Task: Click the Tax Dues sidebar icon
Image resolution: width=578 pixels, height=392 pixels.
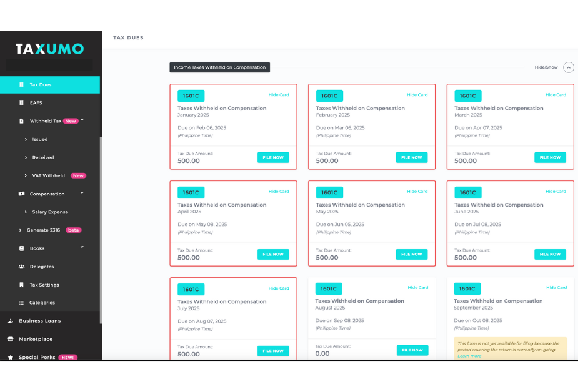Action: [21, 84]
